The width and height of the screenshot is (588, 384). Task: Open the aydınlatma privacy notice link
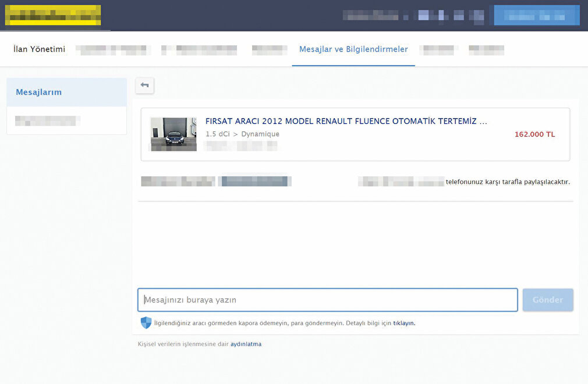pos(246,344)
